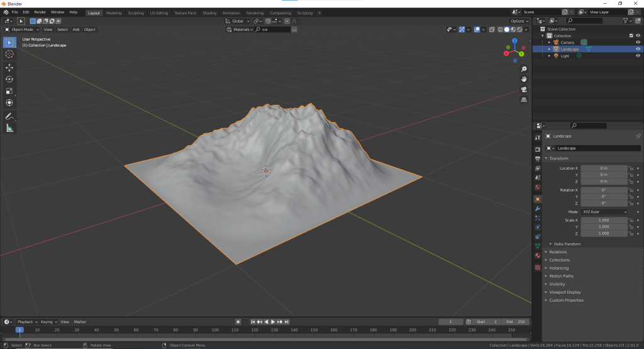The height and width of the screenshot is (349, 644).
Task: Open the Render menu
Action: [x=40, y=13]
